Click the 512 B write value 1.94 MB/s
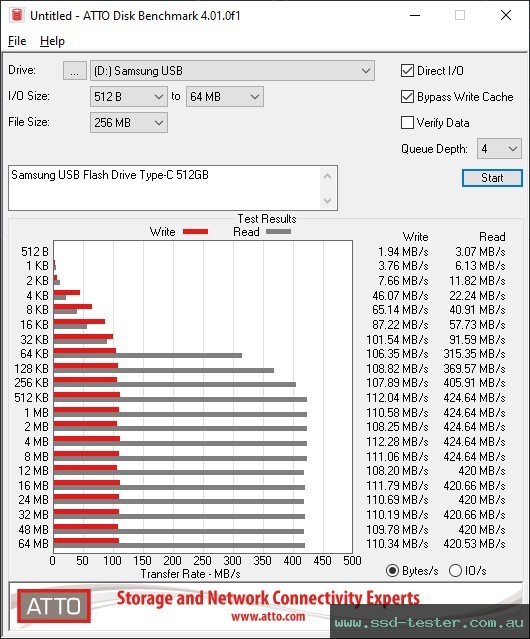The width and height of the screenshot is (530, 639). tap(403, 252)
